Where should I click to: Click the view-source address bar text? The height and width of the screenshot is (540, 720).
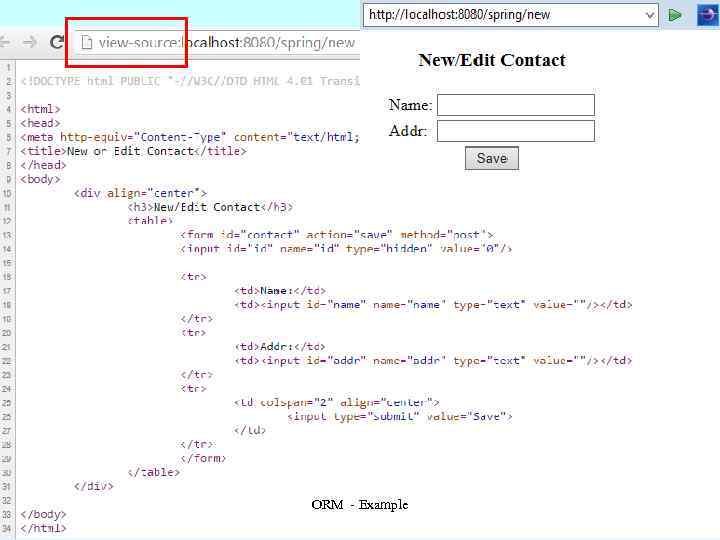point(227,43)
